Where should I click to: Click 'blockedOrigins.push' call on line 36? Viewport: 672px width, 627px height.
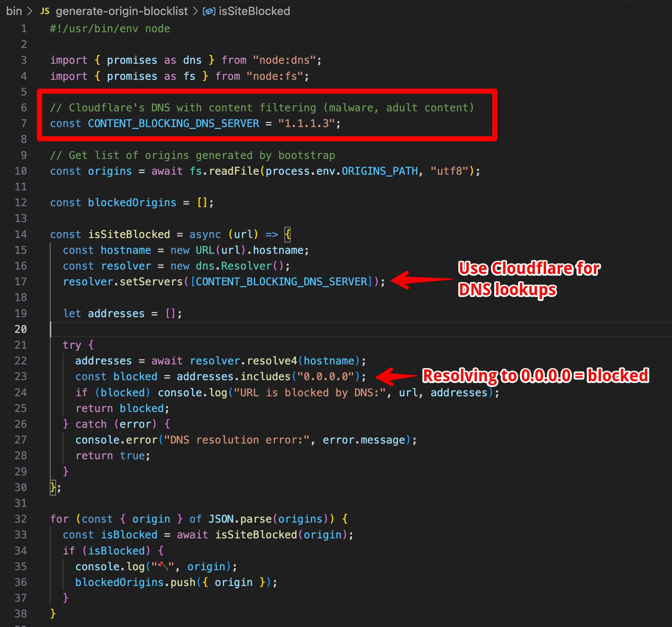pos(135,582)
